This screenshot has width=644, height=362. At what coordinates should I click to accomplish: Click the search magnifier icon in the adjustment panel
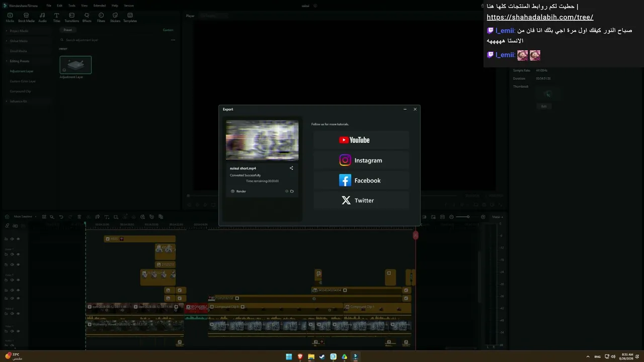click(x=63, y=40)
